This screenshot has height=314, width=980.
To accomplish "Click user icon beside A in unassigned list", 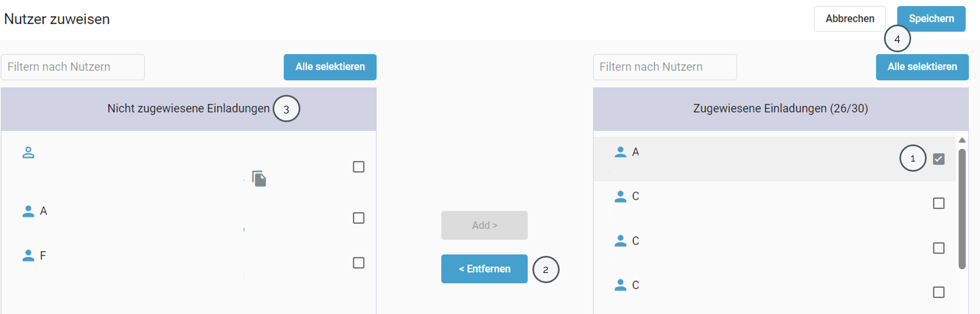I will coord(28,211).
